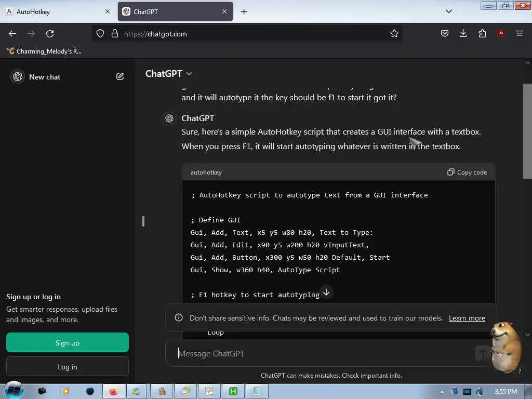Bookmark this page with the star
This screenshot has height=399, width=532.
click(394, 34)
